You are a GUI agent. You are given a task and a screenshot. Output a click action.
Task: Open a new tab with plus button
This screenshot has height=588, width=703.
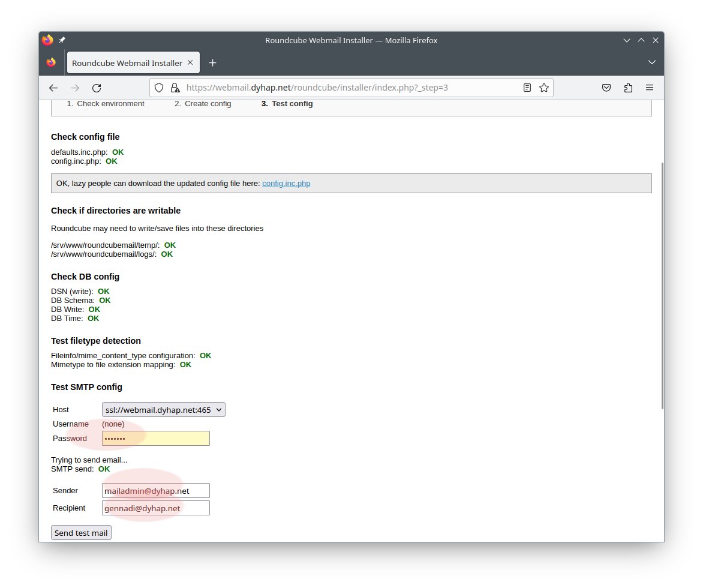(212, 62)
